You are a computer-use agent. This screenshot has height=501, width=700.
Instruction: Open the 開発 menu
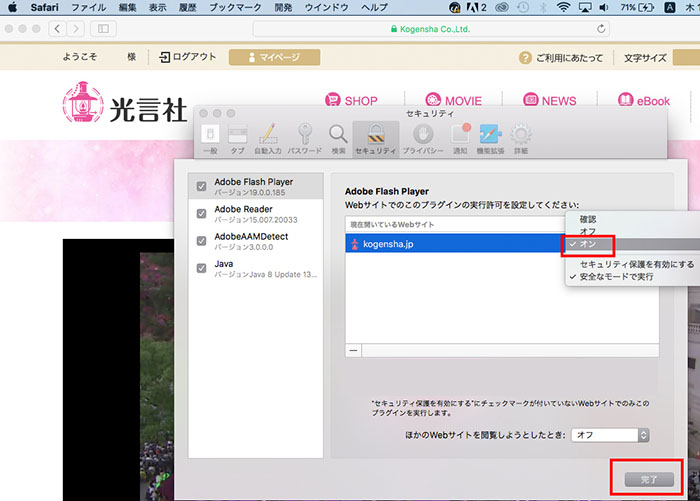283,7
